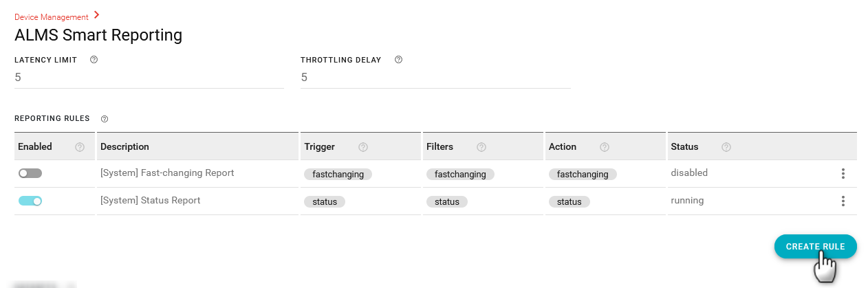Click help icon in Enabled column header

(80, 147)
